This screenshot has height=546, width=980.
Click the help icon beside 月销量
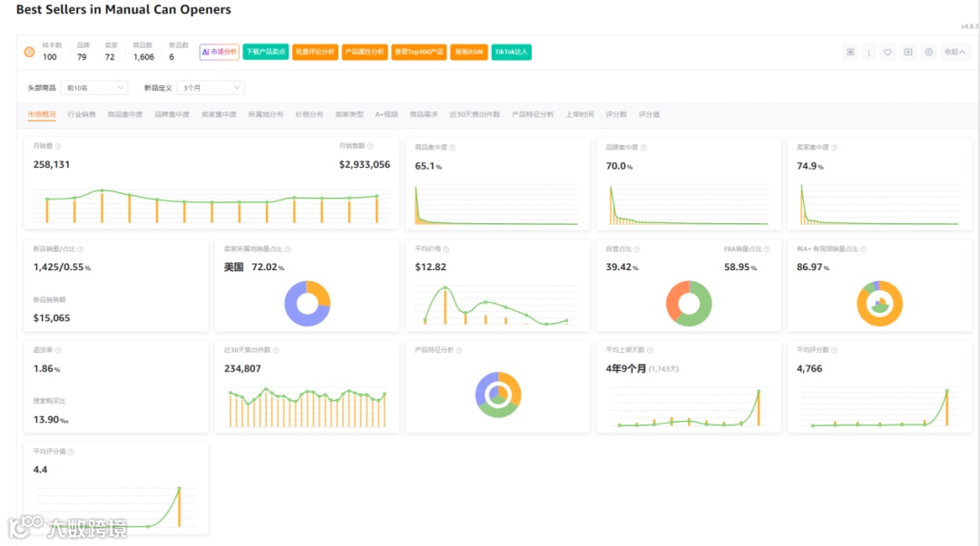click(57, 146)
